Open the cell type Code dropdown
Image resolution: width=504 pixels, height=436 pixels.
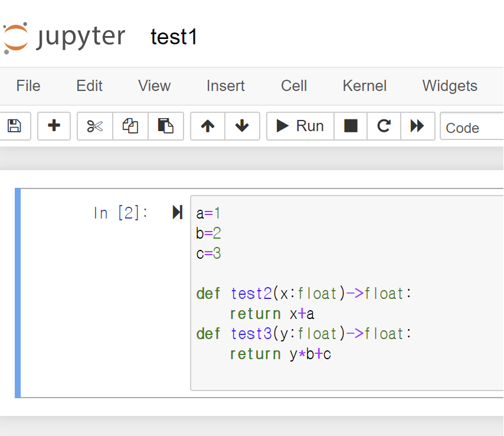pyautogui.click(x=472, y=126)
